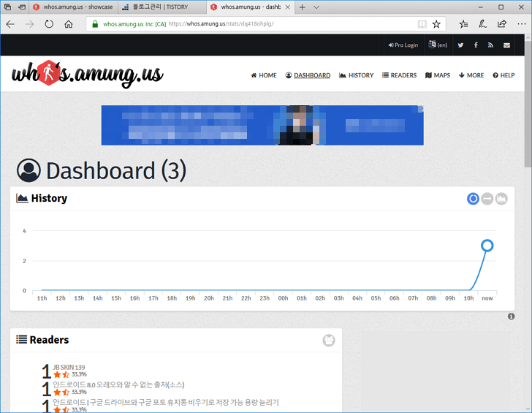Refresh the page with reload icon
Viewport: 532px width, 413px height.
(x=49, y=24)
